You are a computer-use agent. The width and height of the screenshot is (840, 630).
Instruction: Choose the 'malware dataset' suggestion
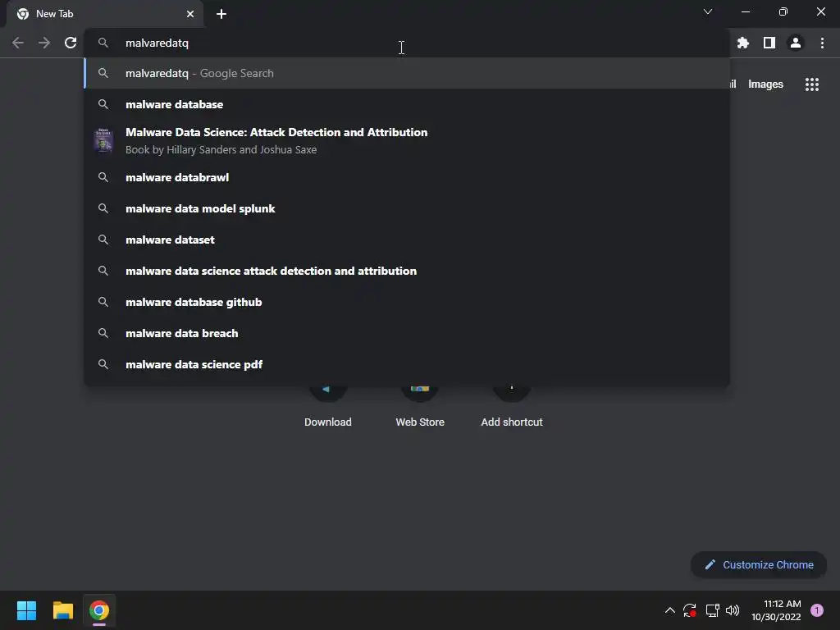click(x=407, y=240)
